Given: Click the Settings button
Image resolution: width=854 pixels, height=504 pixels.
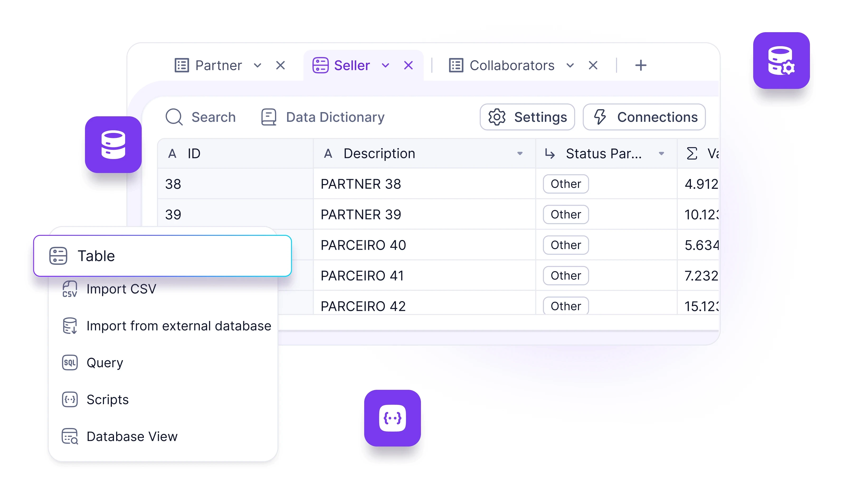Looking at the screenshot, I should [527, 117].
